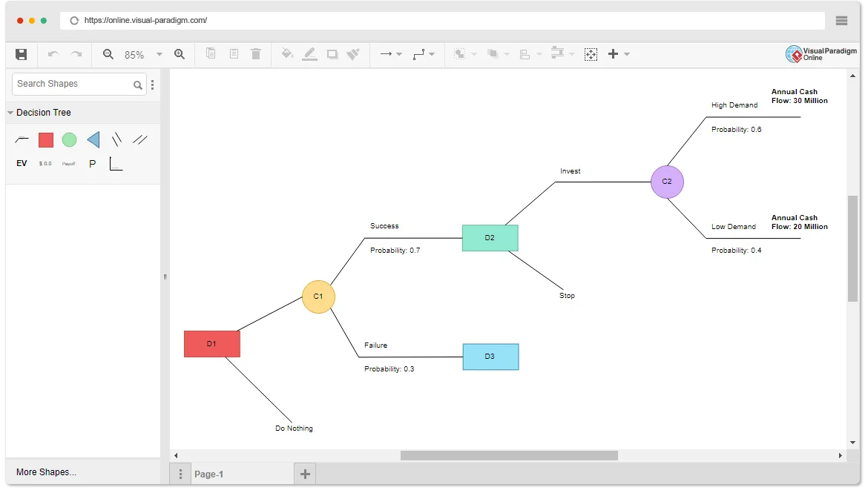Click the Delete trash icon
The height and width of the screenshot is (493, 868).
[256, 53]
